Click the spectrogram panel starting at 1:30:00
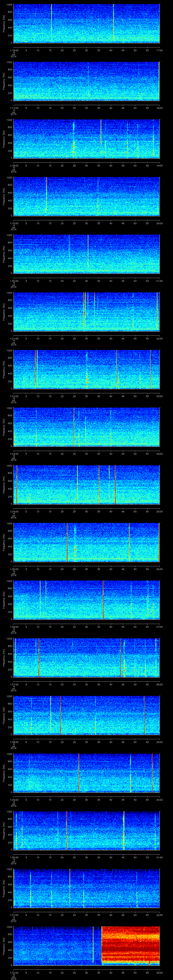 87,831
